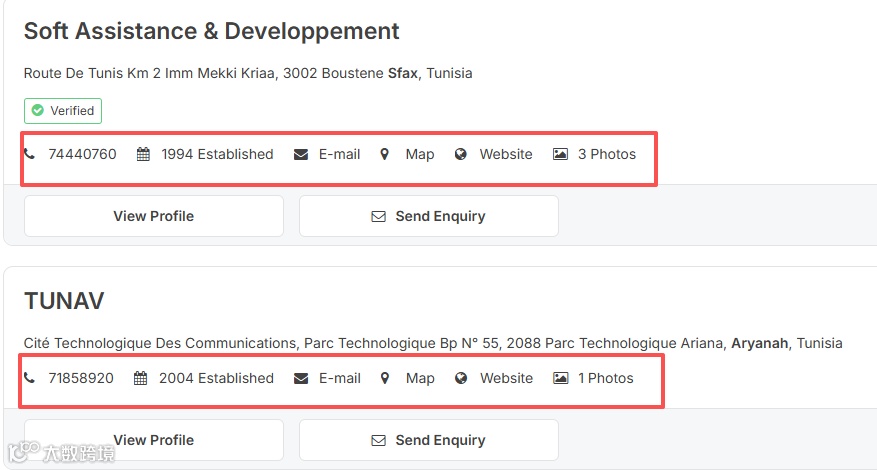Viewport: 877px width, 470px height.
Task: Click map pin icon in TUNAV listing
Action: (x=385, y=378)
